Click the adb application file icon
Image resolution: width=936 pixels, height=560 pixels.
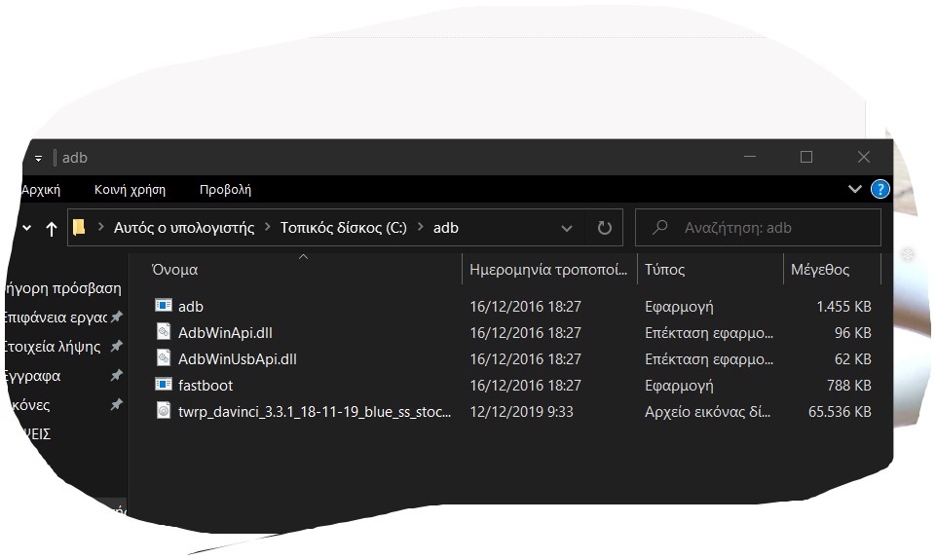pos(163,306)
